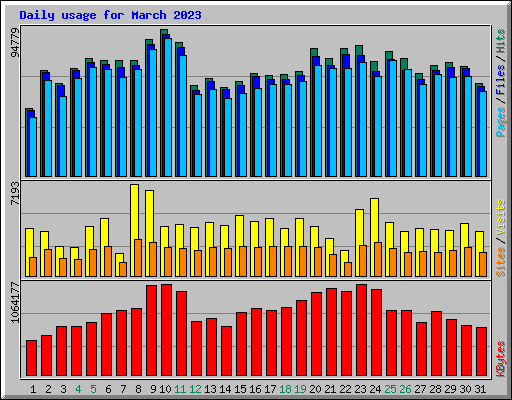Click day label 9 on the axis
The image size is (512, 400).
click(153, 389)
